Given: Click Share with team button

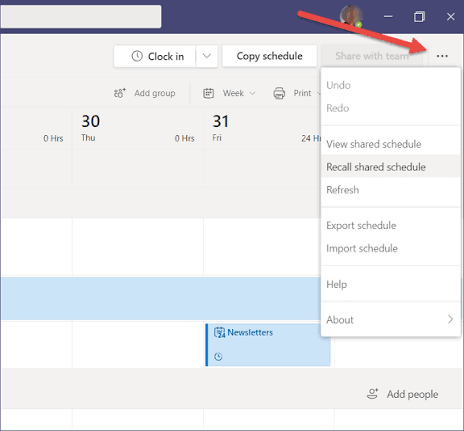Looking at the screenshot, I should (x=372, y=56).
